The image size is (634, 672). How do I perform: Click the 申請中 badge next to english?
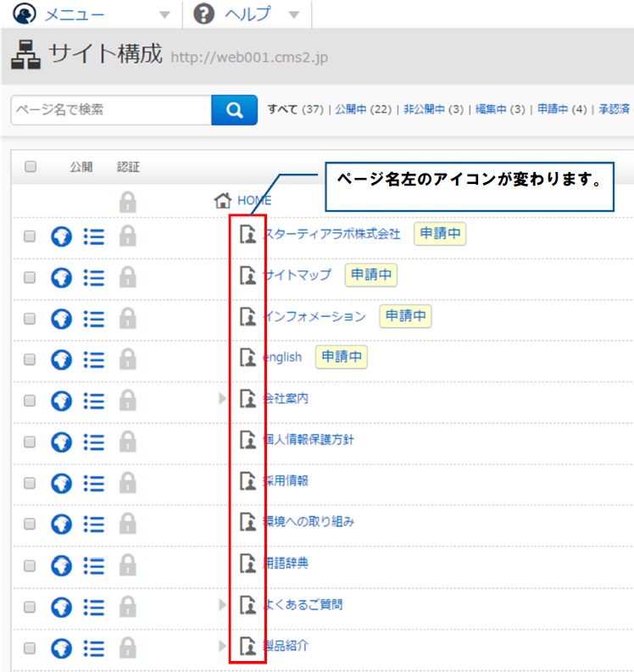(342, 357)
